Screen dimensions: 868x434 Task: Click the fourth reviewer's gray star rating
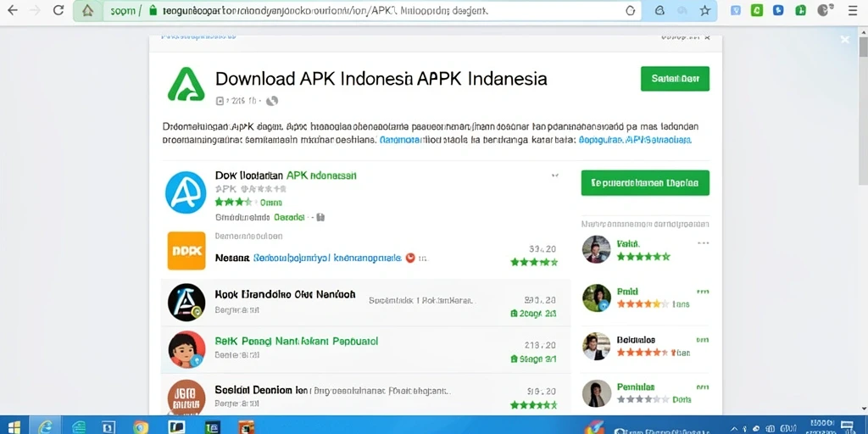(x=643, y=399)
